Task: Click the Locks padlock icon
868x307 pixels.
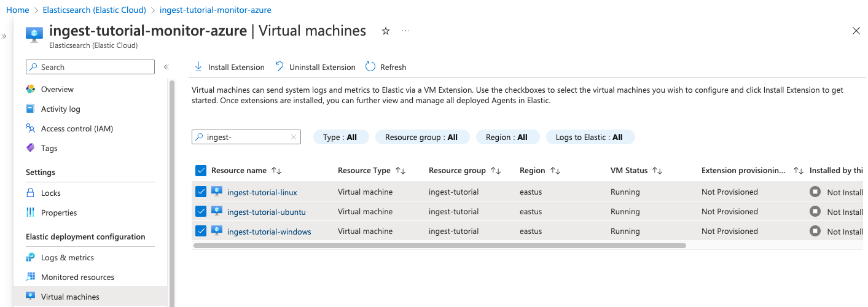Action: (x=31, y=193)
